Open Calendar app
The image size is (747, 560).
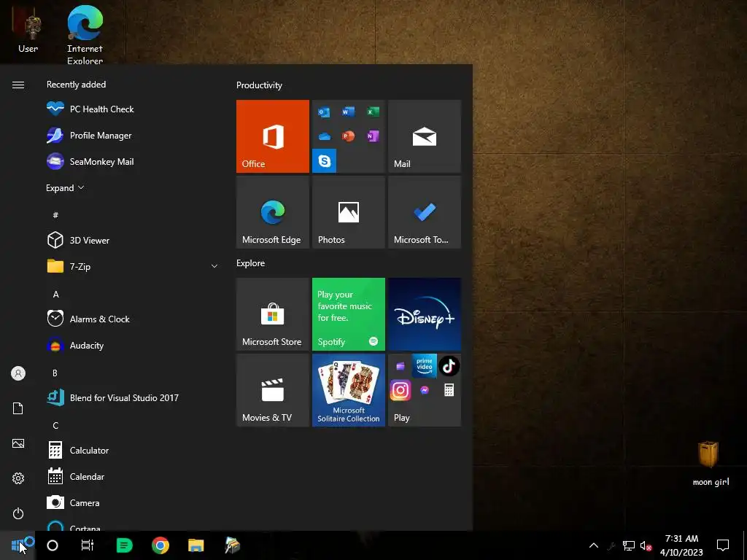132,476
